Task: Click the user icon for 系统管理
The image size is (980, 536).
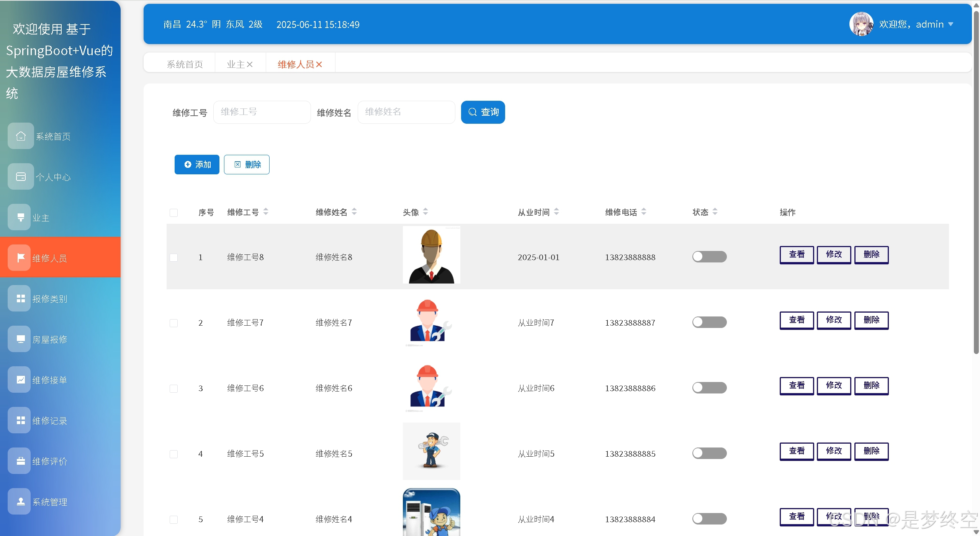Action: tap(21, 502)
